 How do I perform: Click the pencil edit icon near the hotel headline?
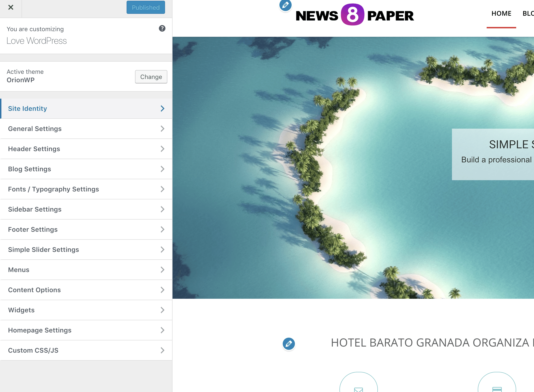(289, 343)
